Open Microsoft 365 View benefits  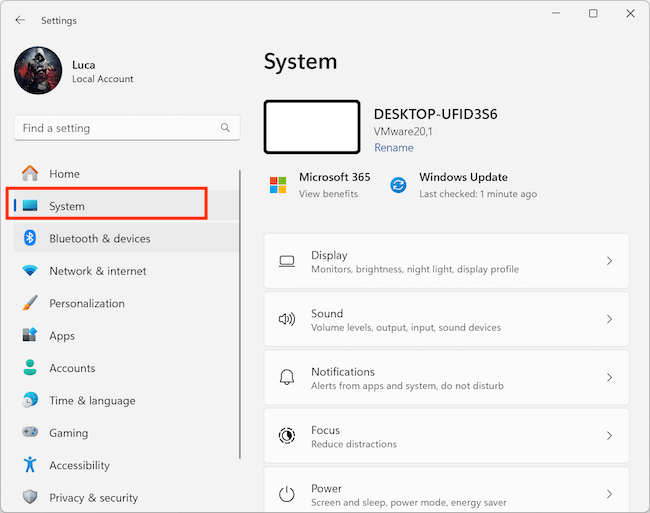(x=328, y=194)
